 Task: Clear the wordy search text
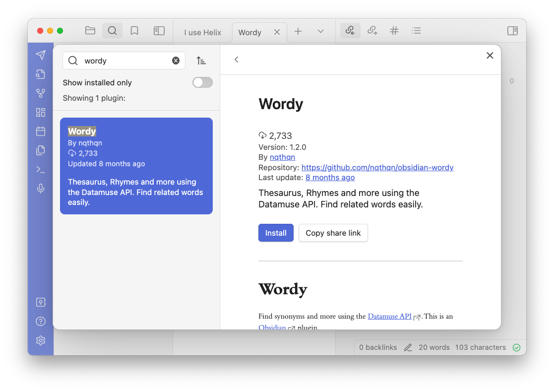[x=176, y=61]
